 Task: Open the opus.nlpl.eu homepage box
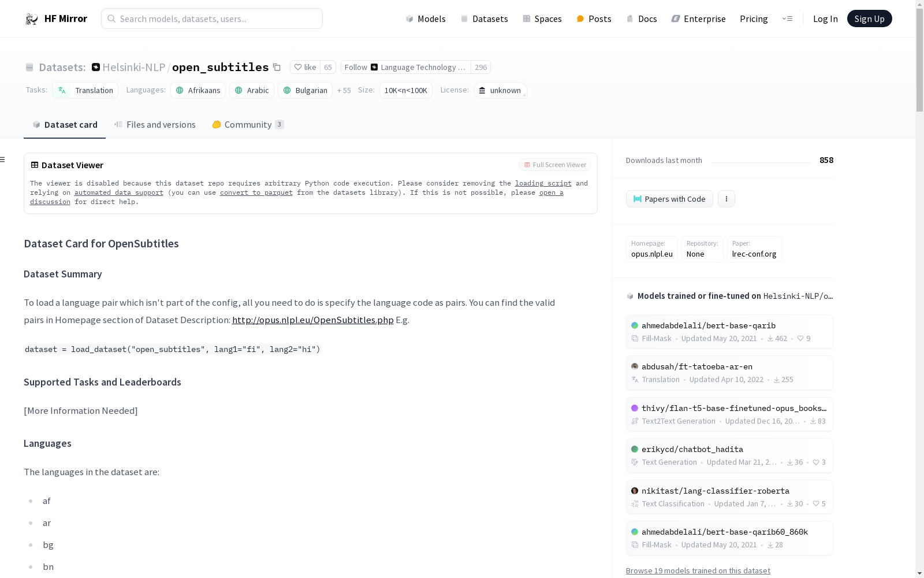652,249
